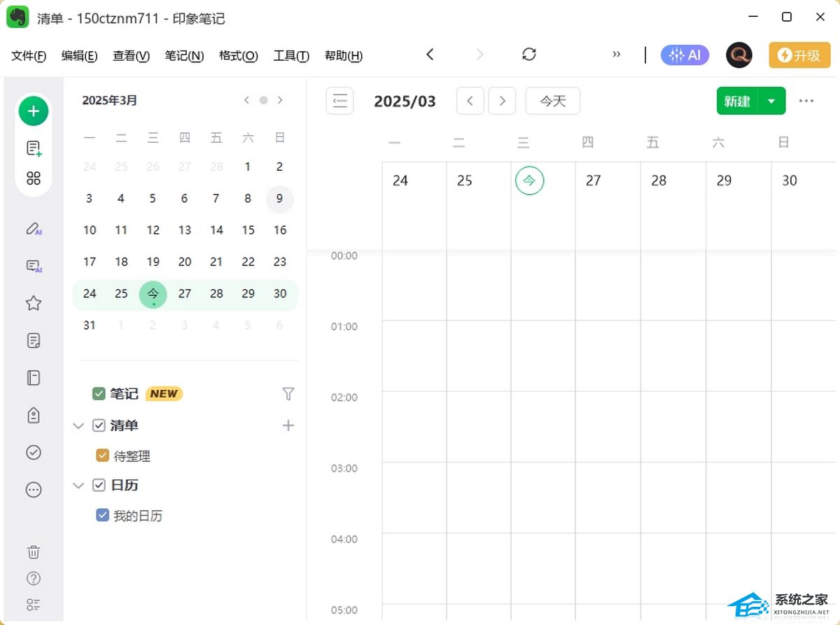The height and width of the screenshot is (625, 840).
Task: Open the 工具(T) menu
Action: pyautogui.click(x=291, y=56)
